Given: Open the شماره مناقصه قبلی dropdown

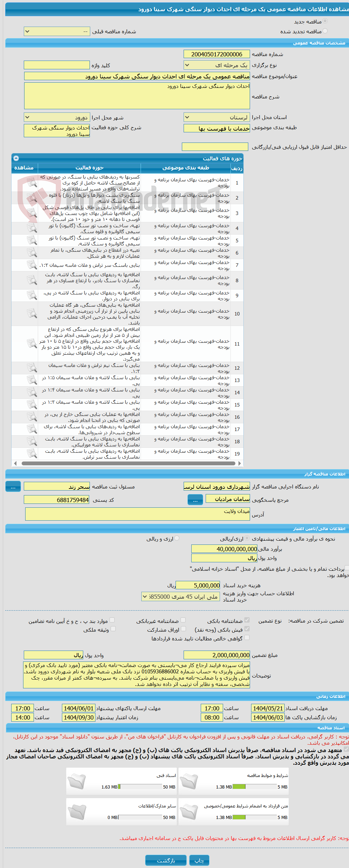Looking at the screenshot, I should 57,32.
